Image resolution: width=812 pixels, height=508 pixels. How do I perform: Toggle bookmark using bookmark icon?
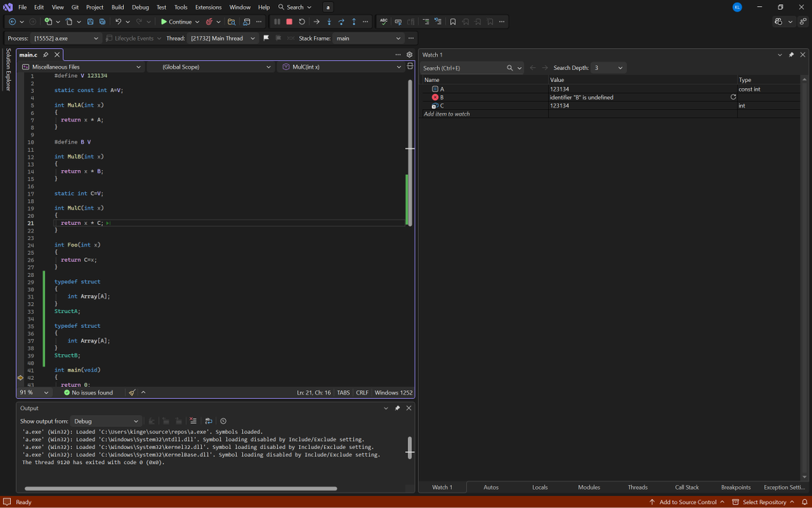[x=453, y=22]
